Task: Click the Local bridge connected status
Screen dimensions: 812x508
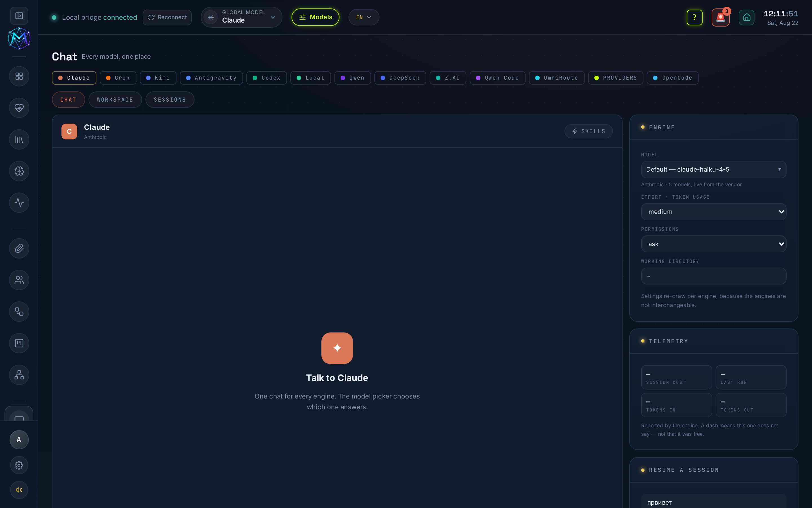Action: [94, 17]
